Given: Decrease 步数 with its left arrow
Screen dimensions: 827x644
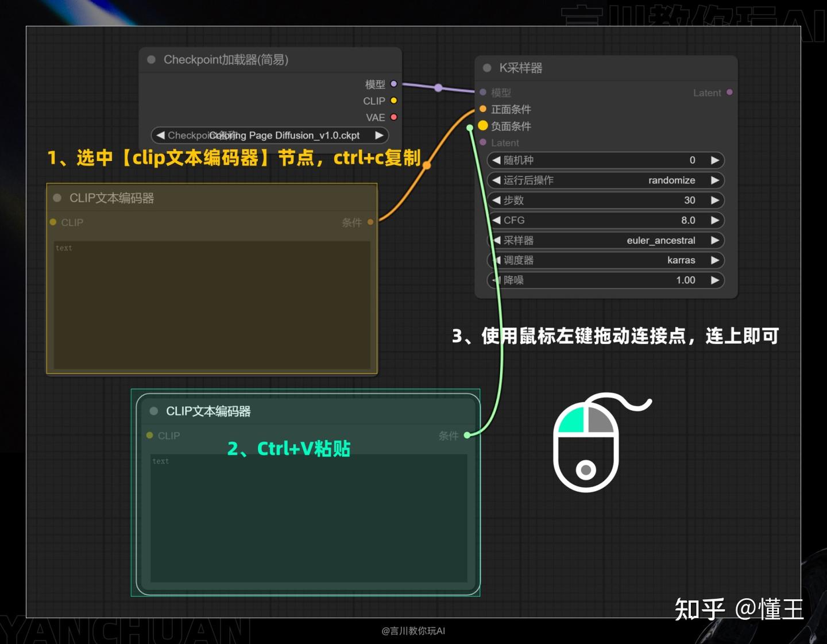Looking at the screenshot, I should pyautogui.click(x=496, y=200).
